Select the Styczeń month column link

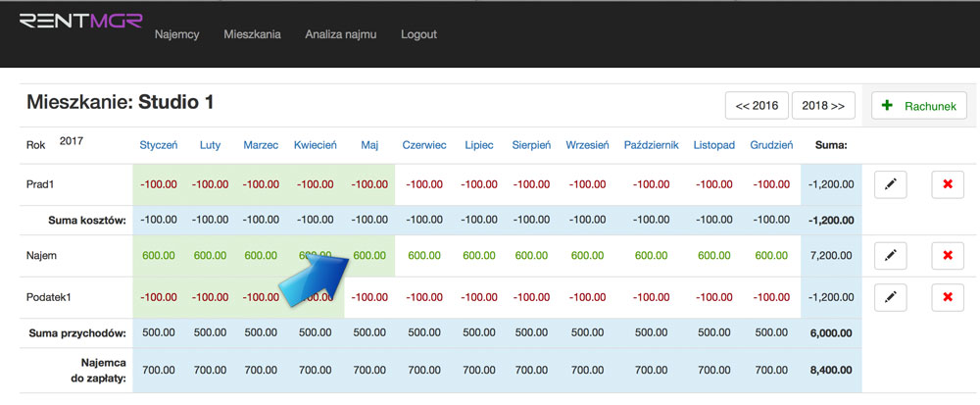[x=158, y=145]
